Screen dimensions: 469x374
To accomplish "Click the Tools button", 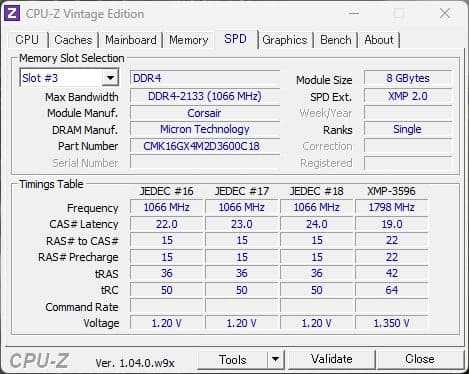I will click(233, 359).
